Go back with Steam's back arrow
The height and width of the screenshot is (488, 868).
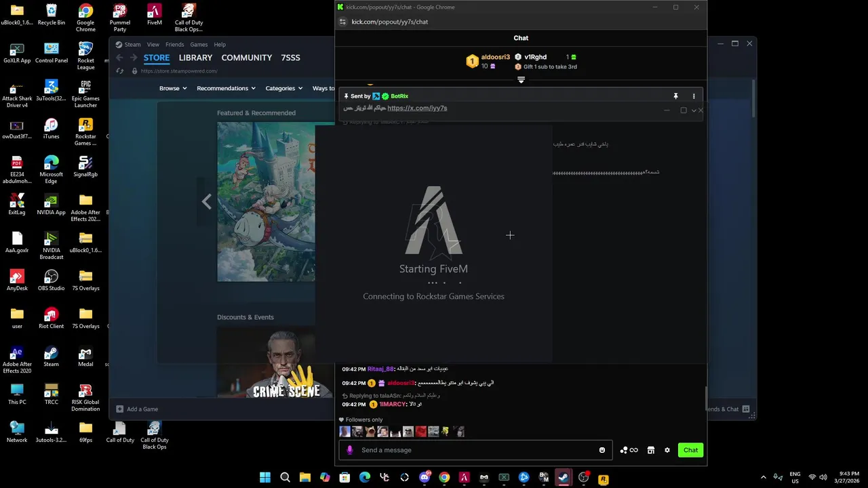pyautogui.click(x=120, y=58)
